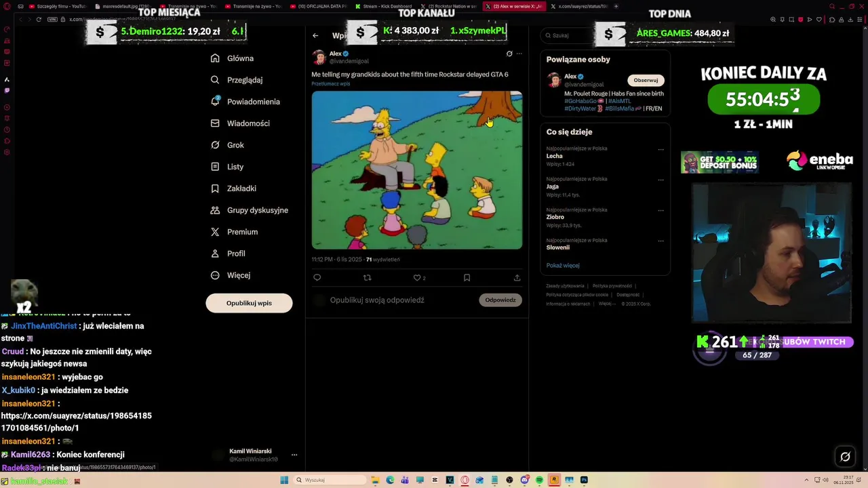
Task: Click the reply comment icon under post
Action: pyautogui.click(x=317, y=277)
